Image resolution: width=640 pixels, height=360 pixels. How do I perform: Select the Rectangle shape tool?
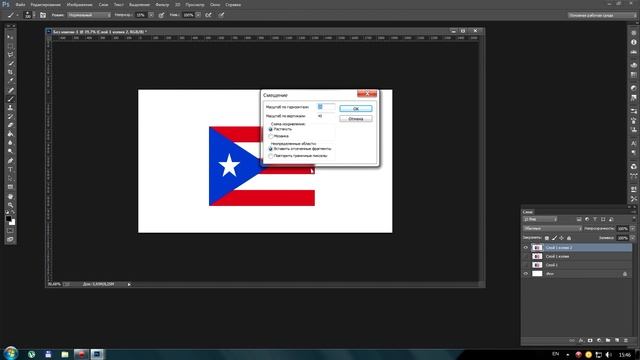[x=11, y=187]
